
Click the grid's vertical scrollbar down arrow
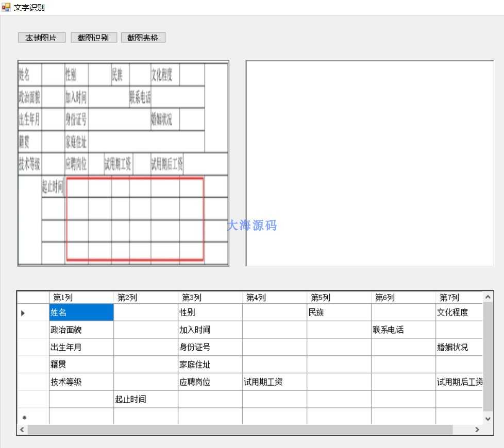pyautogui.click(x=488, y=419)
